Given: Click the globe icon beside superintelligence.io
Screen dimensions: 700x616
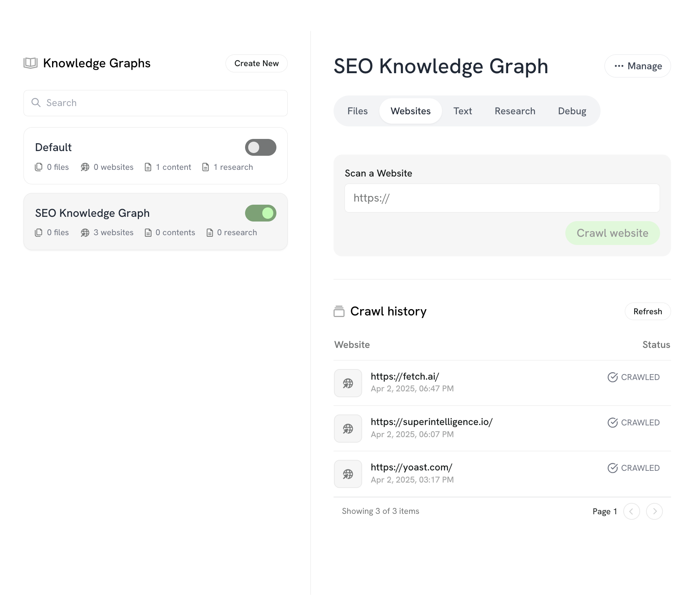Looking at the screenshot, I should (348, 429).
